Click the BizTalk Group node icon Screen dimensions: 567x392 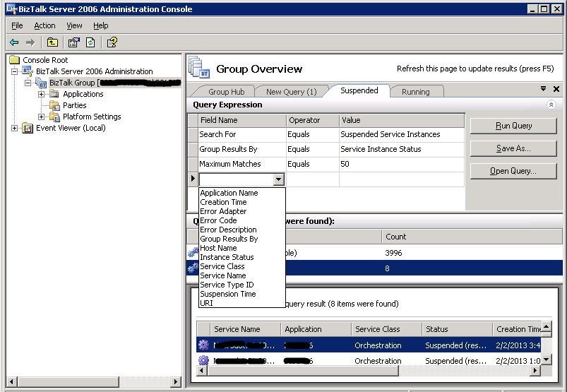41,83
